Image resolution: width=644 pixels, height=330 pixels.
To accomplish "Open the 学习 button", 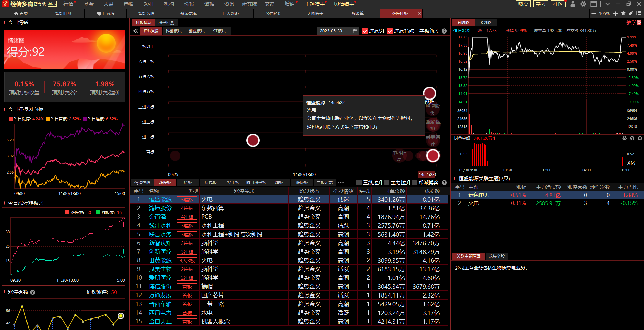I will click(x=541, y=4).
